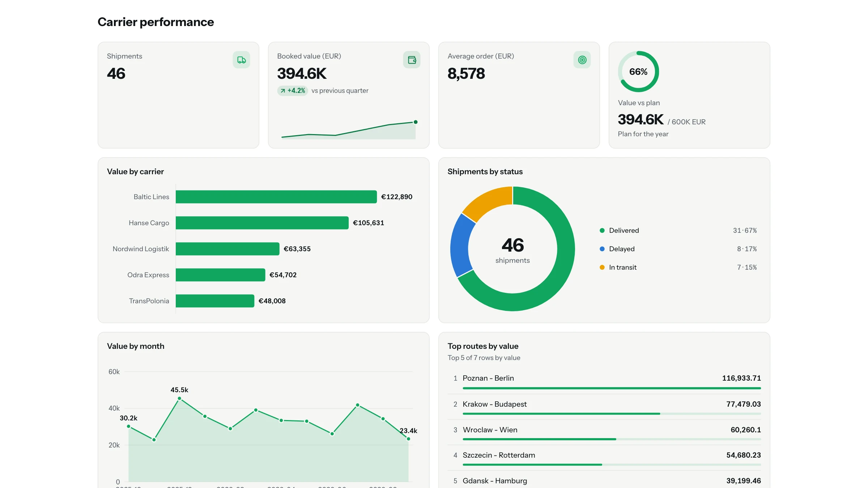Image resolution: width=868 pixels, height=488 pixels.
Task: Click the €63,355 value label
Action: point(297,249)
